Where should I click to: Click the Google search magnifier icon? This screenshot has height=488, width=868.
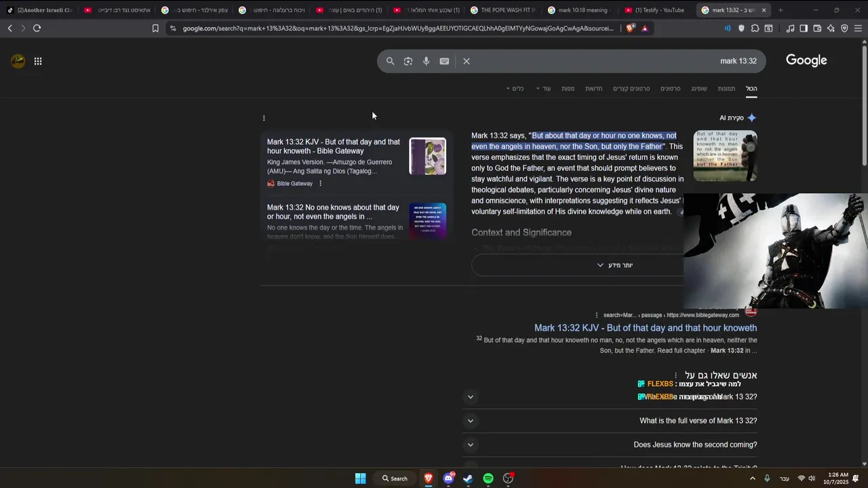coord(390,61)
